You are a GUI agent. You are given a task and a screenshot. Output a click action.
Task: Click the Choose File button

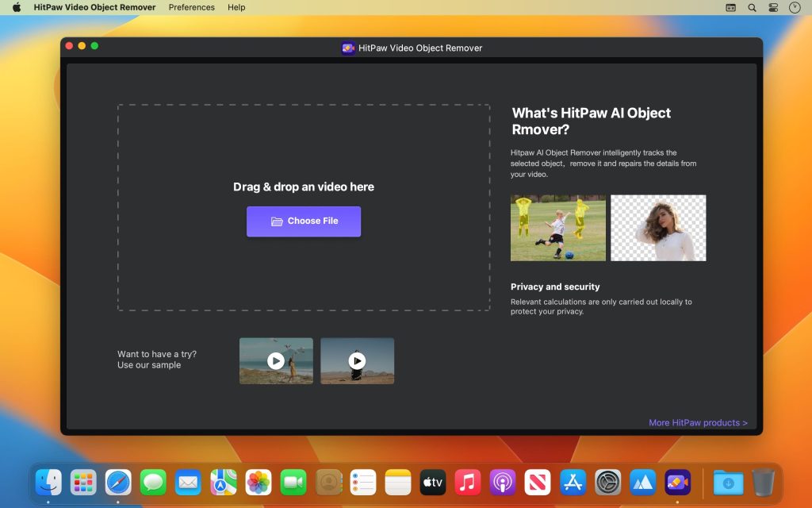pyautogui.click(x=304, y=221)
